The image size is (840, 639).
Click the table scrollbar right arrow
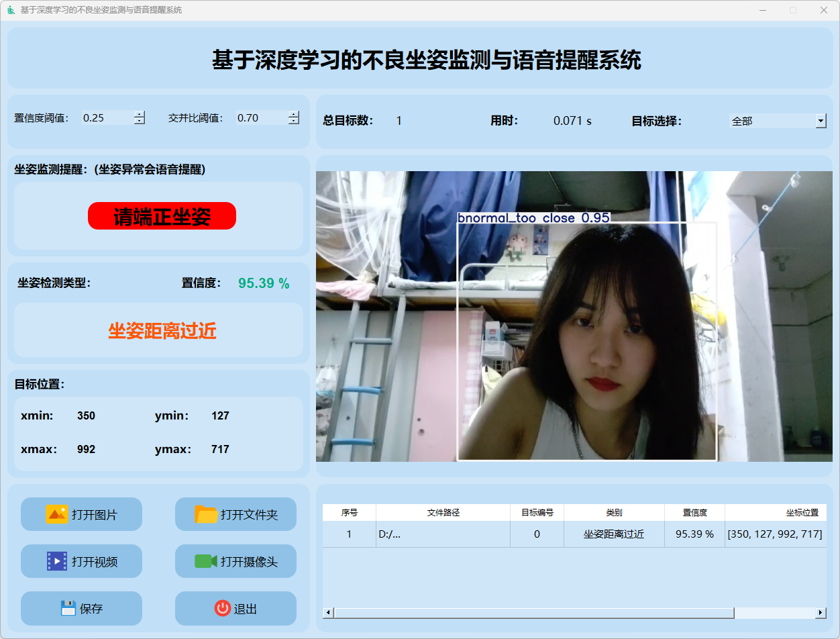click(821, 613)
